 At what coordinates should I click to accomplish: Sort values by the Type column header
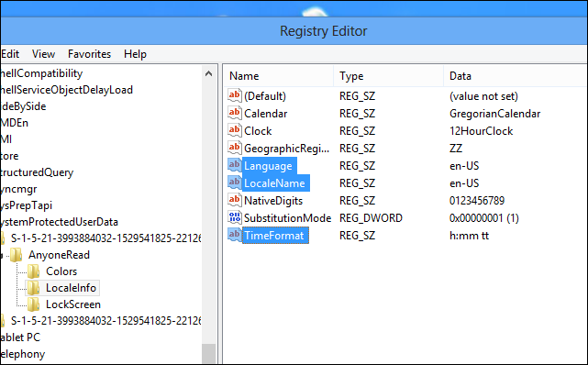click(x=389, y=76)
